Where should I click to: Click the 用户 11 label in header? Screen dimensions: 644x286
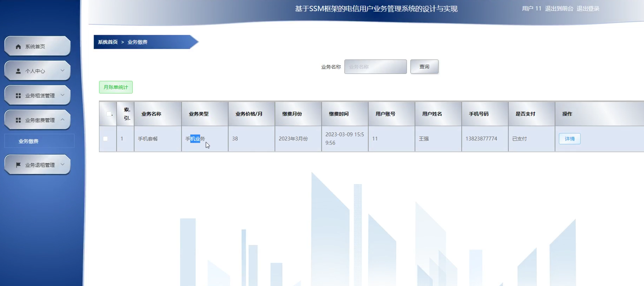click(x=531, y=8)
